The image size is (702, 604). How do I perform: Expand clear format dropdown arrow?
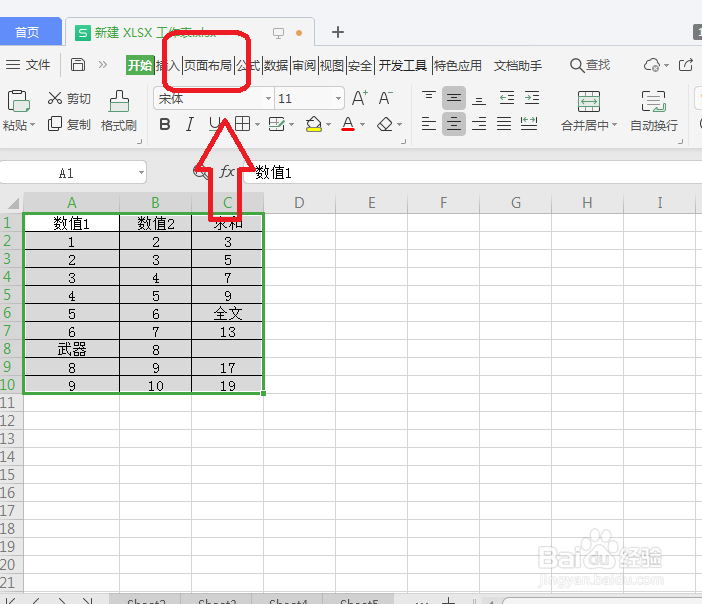click(x=399, y=124)
